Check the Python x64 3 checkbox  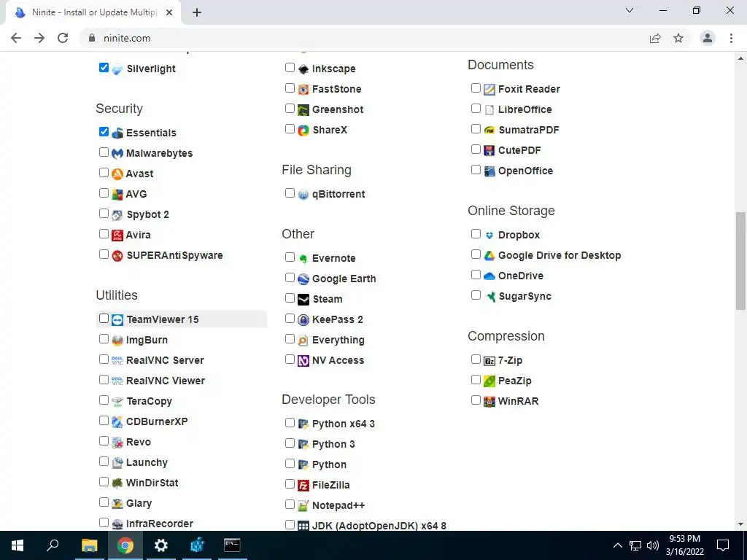pyautogui.click(x=290, y=423)
